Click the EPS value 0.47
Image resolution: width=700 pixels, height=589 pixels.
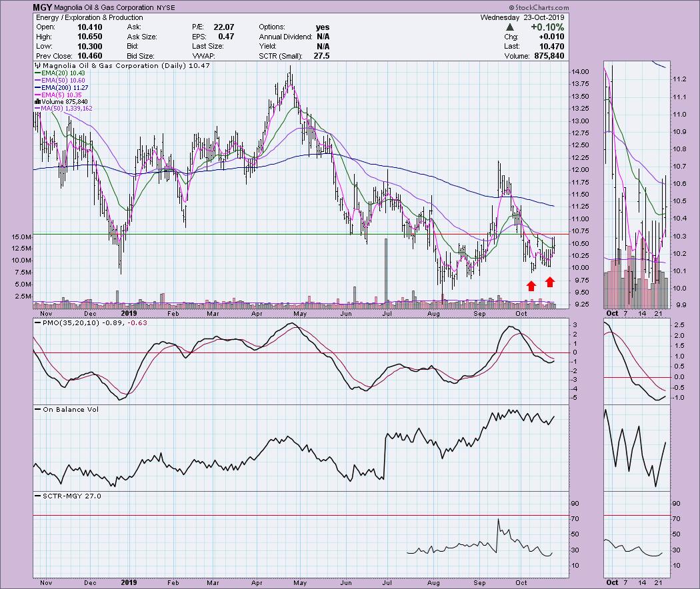227,37
